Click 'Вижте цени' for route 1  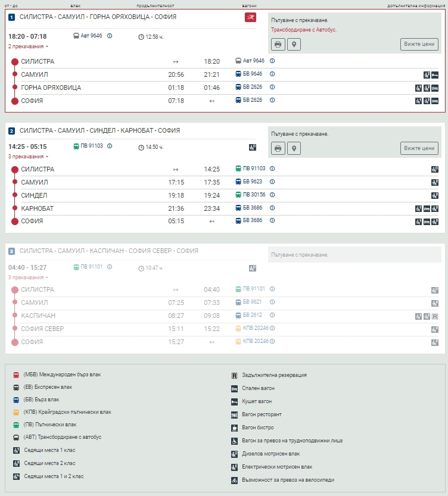pos(419,44)
